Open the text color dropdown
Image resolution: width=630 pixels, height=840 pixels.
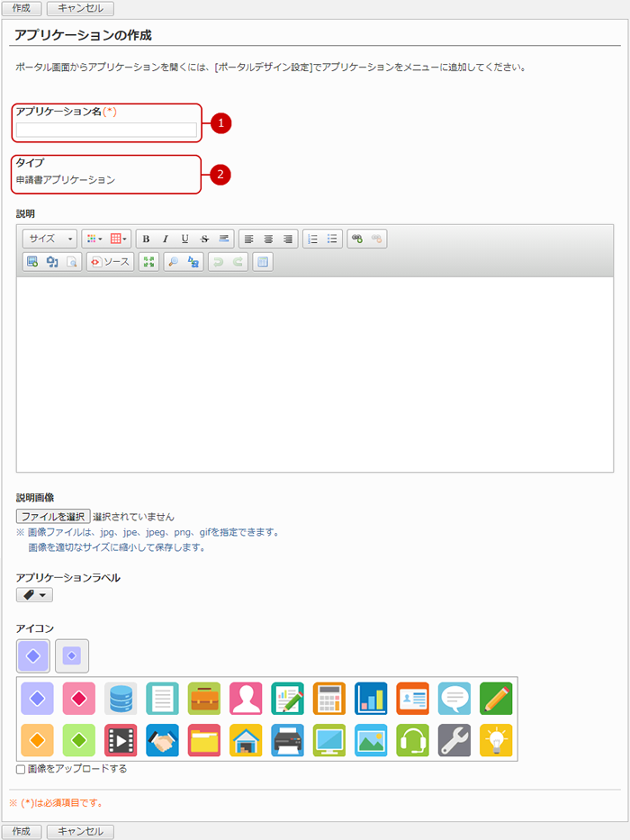point(94,239)
